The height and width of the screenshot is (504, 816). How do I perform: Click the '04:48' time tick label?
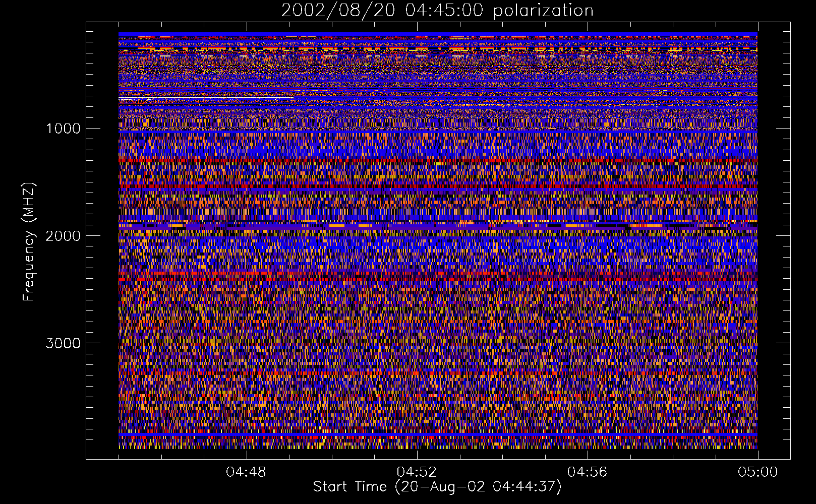246,472
